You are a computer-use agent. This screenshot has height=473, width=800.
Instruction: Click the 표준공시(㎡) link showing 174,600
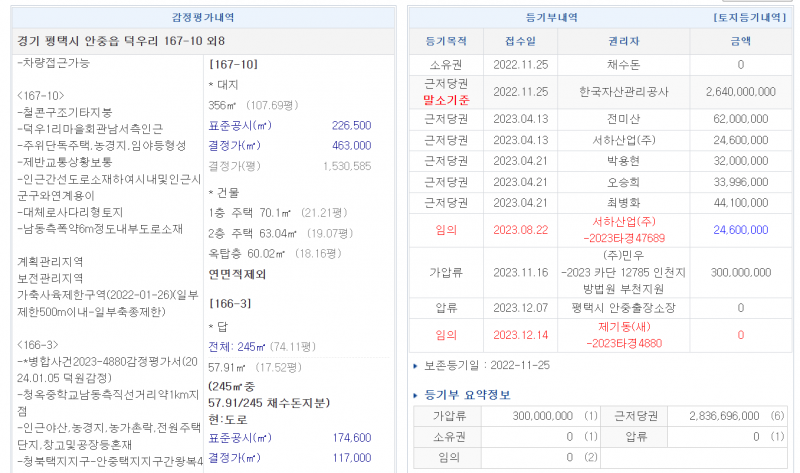click(240, 438)
